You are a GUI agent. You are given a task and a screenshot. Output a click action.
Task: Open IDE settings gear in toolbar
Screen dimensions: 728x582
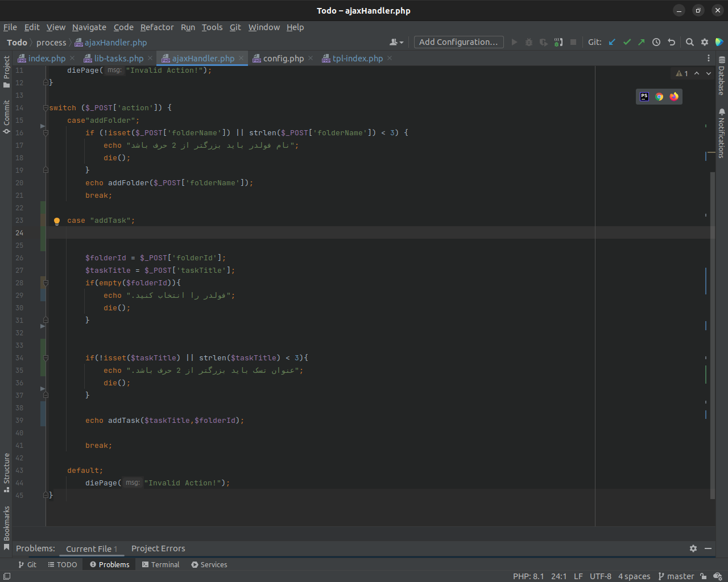click(x=705, y=42)
